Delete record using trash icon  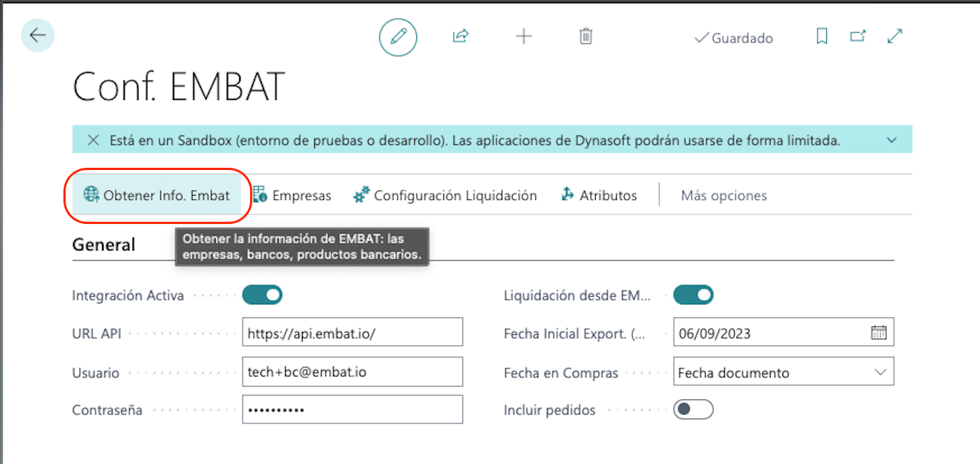click(586, 36)
